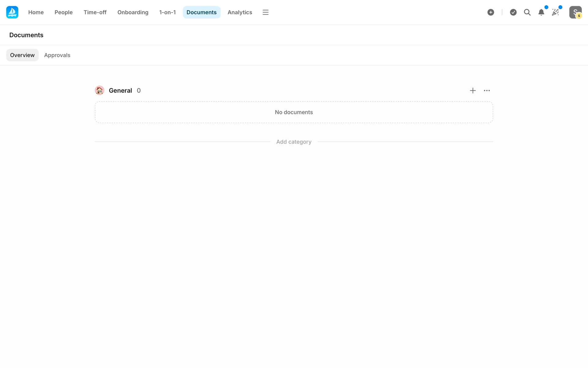Viewport: 588px width, 368px height.
Task: Open the party popper what's new icon
Action: click(x=555, y=12)
